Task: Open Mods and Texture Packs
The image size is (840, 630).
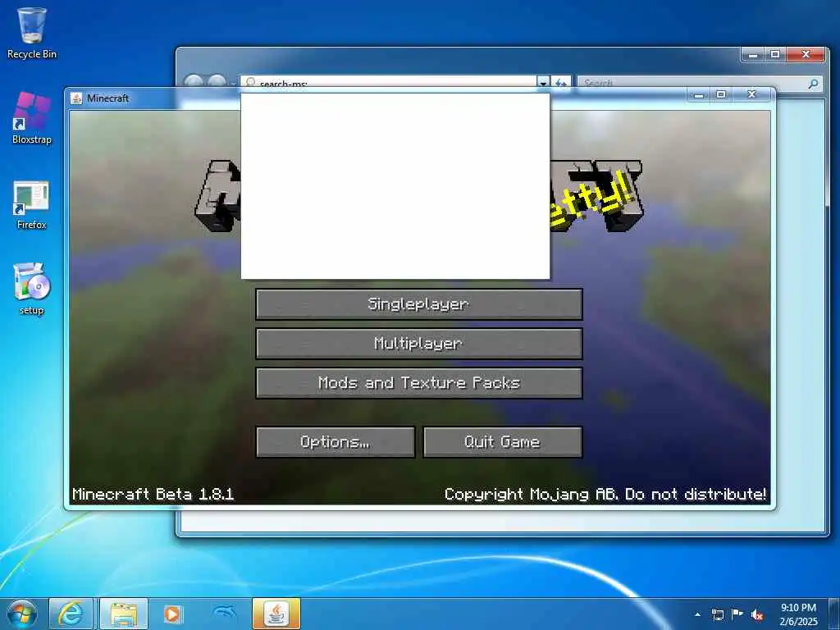Action: 419,383
